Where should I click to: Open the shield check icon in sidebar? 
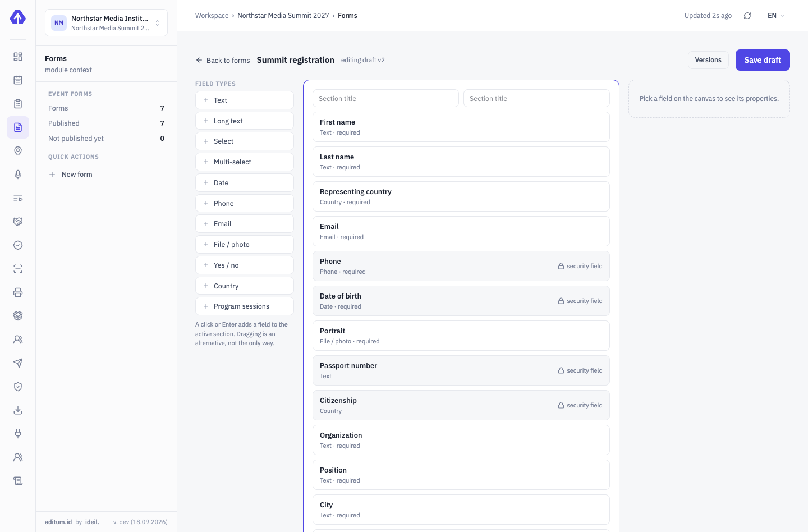[x=18, y=387]
